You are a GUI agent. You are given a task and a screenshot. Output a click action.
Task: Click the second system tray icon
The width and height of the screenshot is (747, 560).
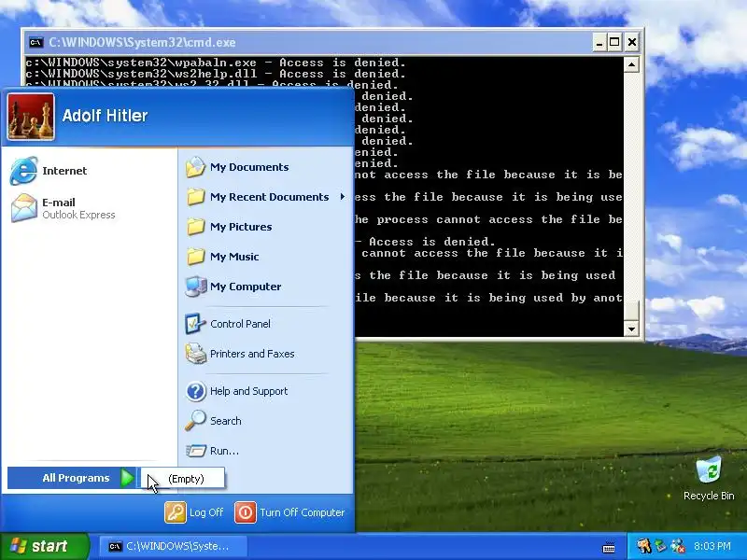pos(661,546)
